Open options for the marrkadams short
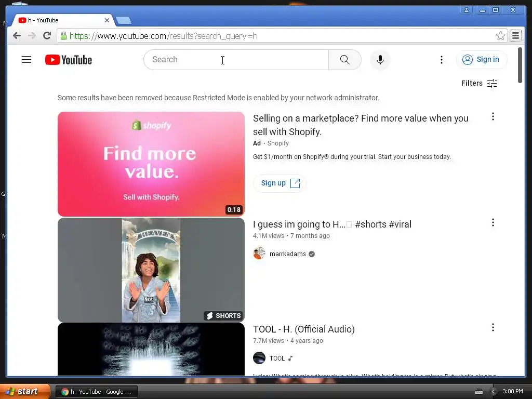Viewport: 532px width, 399px height. pos(493,222)
